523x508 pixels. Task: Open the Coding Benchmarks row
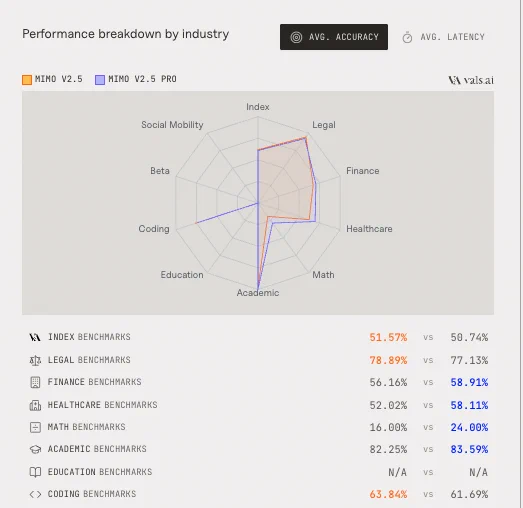[259, 494]
